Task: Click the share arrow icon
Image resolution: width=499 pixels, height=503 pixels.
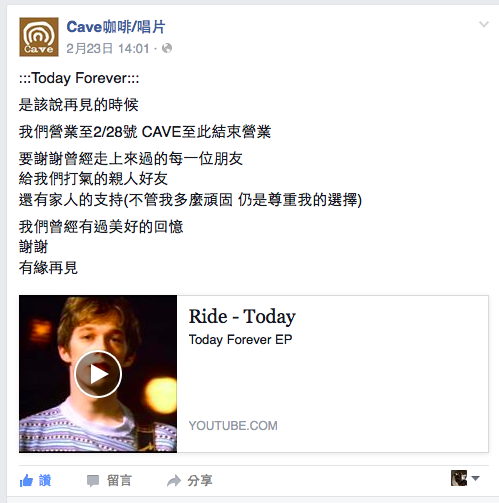Action: click(x=174, y=481)
